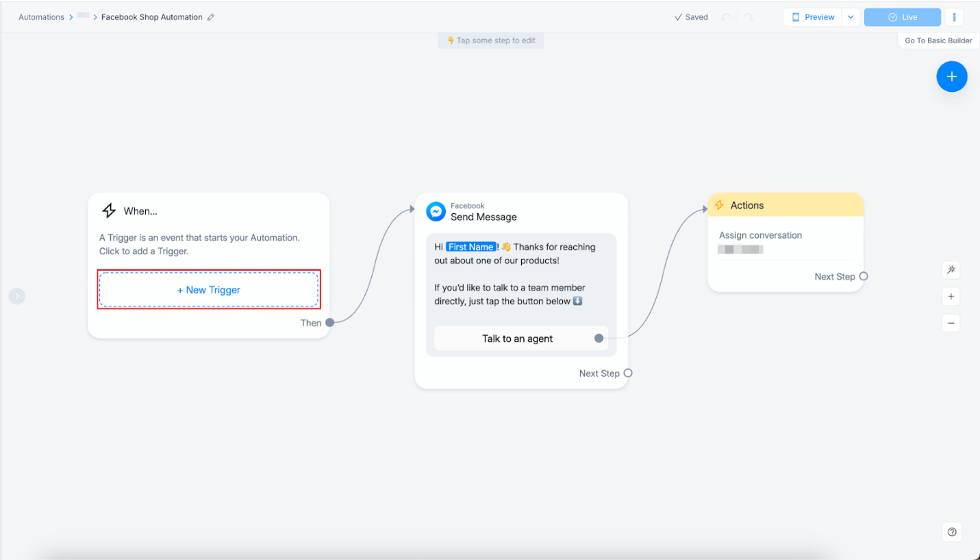Open the Automations breadcrumb link
The image size is (980, 560).
(41, 16)
